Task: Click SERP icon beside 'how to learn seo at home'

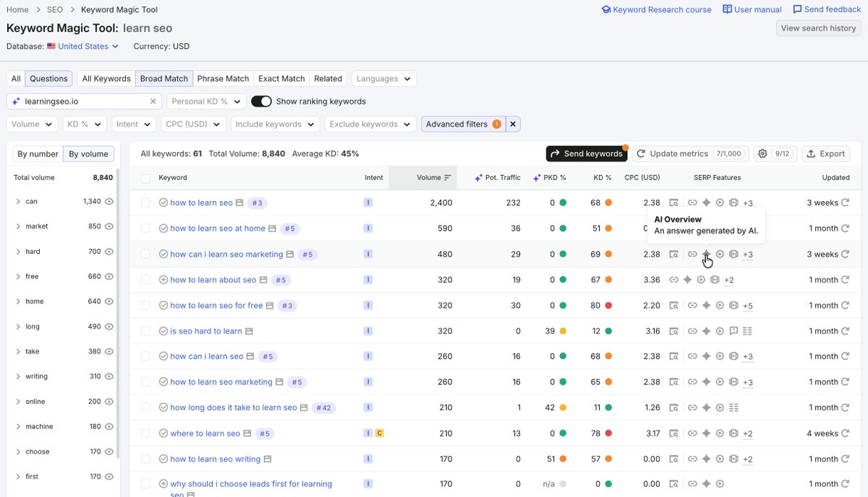Action: (273, 229)
